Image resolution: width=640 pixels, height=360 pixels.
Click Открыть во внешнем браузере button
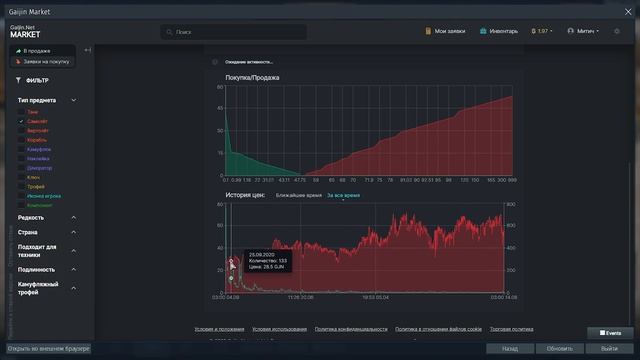(x=49, y=349)
